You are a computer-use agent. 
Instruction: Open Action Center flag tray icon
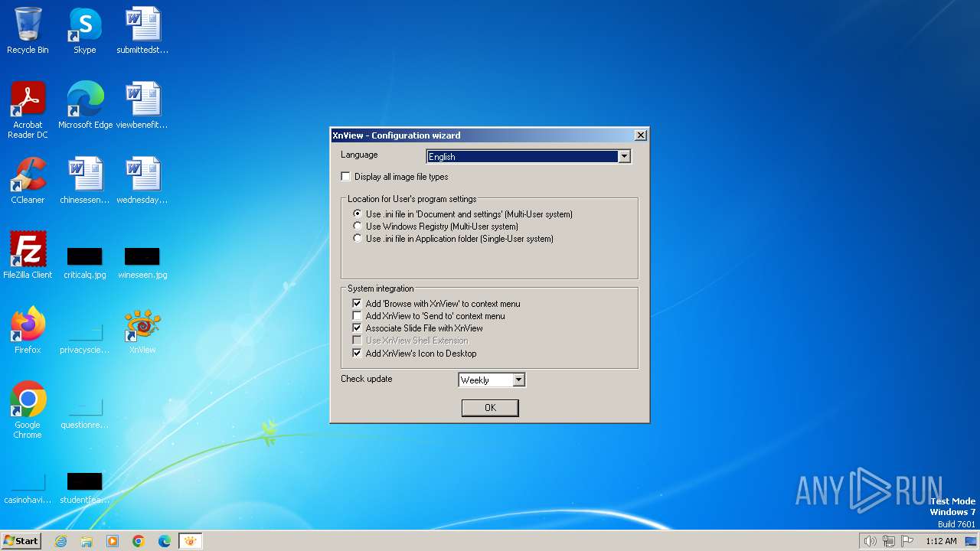907,541
